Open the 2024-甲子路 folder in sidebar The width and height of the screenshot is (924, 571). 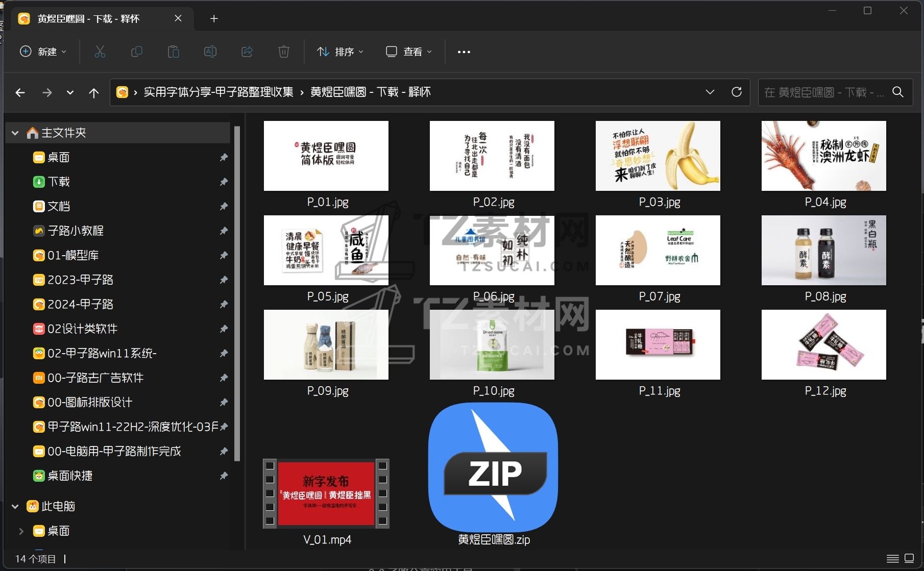click(x=80, y=304)
